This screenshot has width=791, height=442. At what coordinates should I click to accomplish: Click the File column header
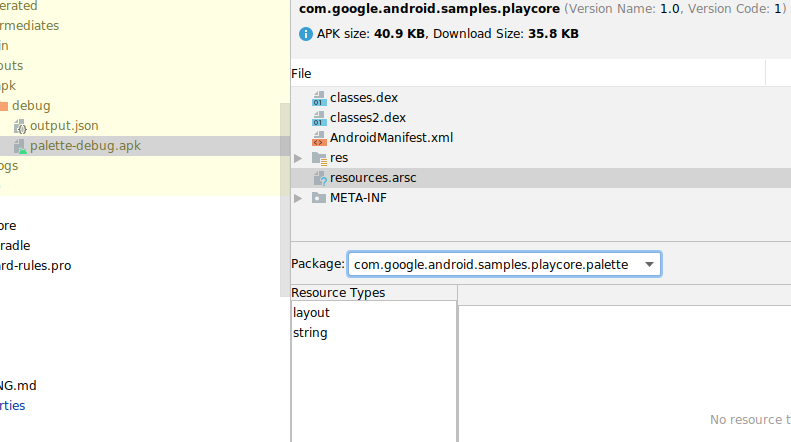(301, 74)
